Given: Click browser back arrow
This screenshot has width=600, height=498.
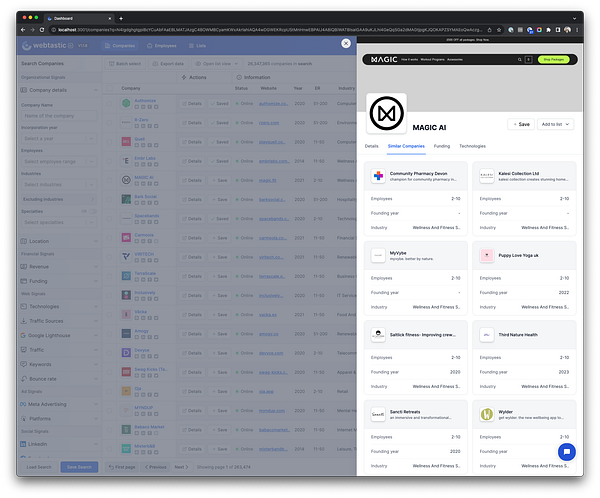Looking at the screenshot, I should click(x=23, y=30).
